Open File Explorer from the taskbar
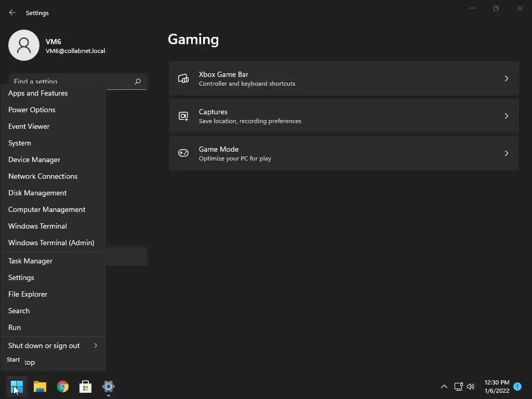532x399 pixels. coord(39,387)
